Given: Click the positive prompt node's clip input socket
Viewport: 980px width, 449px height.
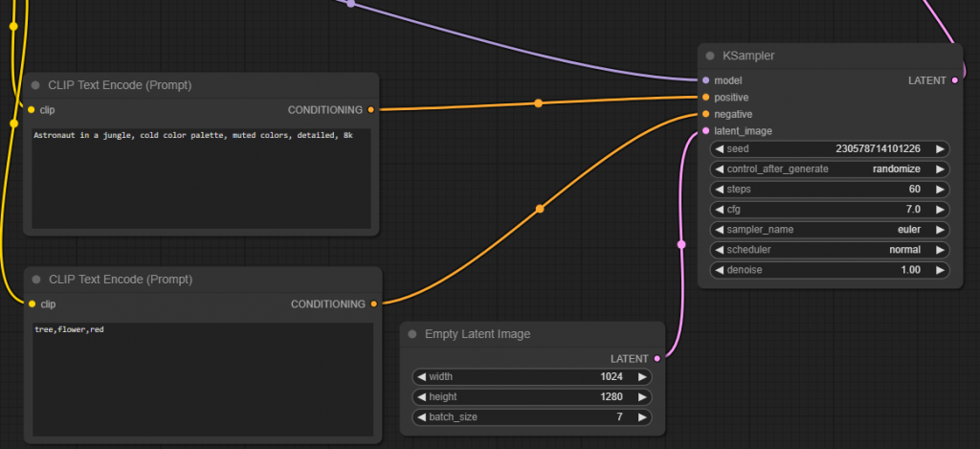Looking at the screenshot, I should pos(31,109).
